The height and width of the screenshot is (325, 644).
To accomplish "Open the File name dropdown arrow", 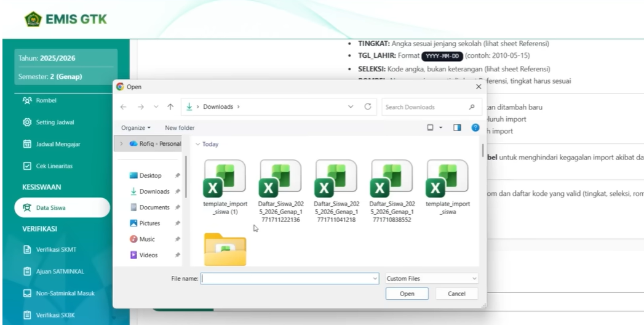I will tap(375, 279).
